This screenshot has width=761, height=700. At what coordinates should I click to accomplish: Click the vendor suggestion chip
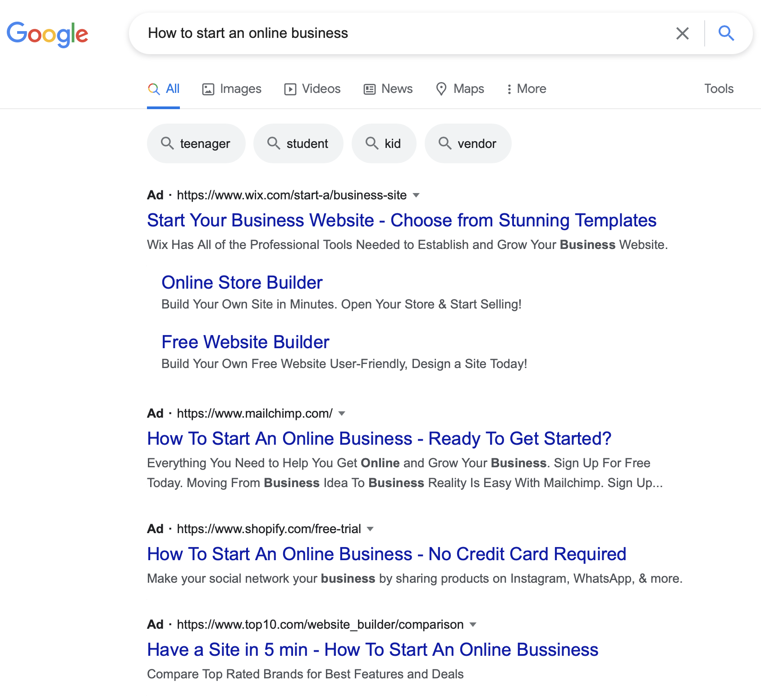[x=468, y=143]
